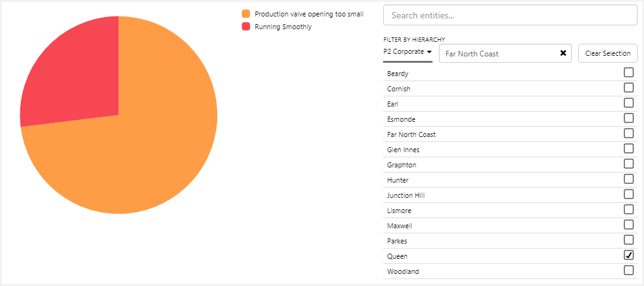Uncheck the Queen checkbox
Screen dimensions: 644x286
[629, 255]
